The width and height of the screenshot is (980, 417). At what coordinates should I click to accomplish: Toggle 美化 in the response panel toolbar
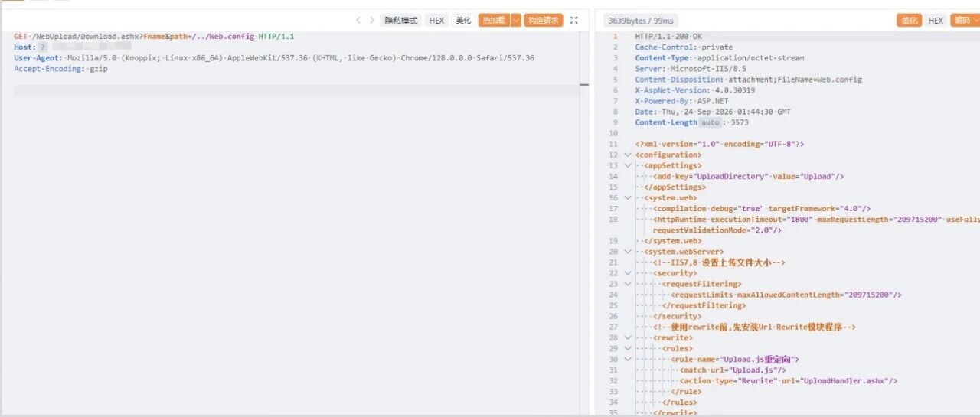click(x=909, y=21)
